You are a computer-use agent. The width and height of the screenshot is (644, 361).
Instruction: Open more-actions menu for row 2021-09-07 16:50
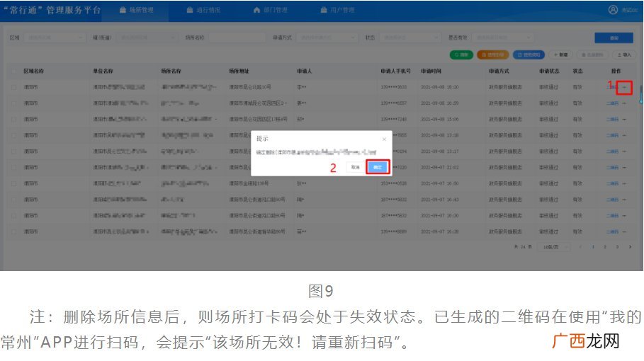tap(624, 183)
